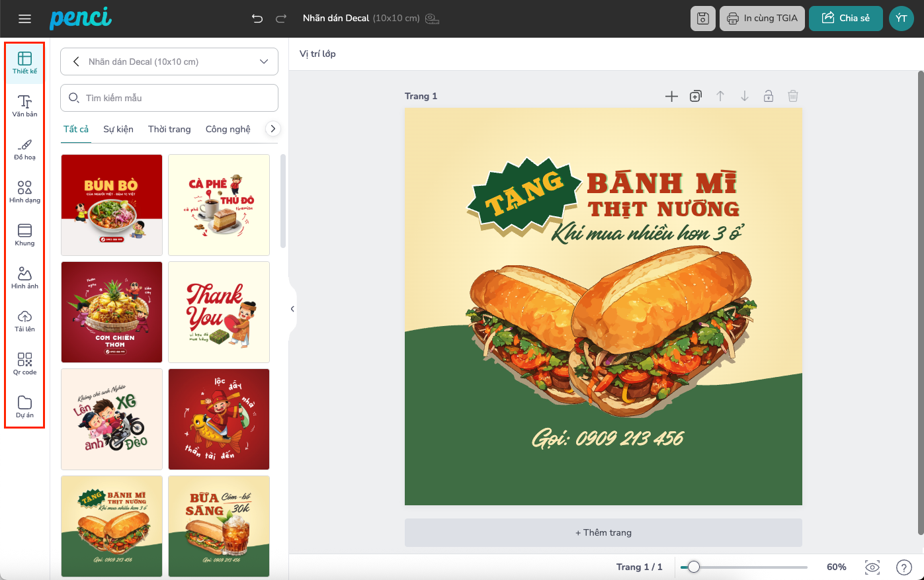Duplicate the page using copy icon

click(695, 96)
